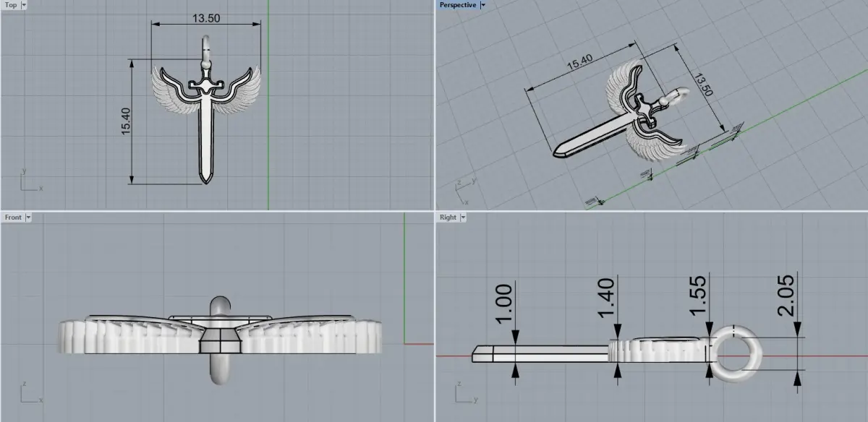Image resolution: width=868 pixels, height=422 pixels.
Task: Open the Right viewport dropdown arrow
Action: pyautogui.click(x=463, y=217)
